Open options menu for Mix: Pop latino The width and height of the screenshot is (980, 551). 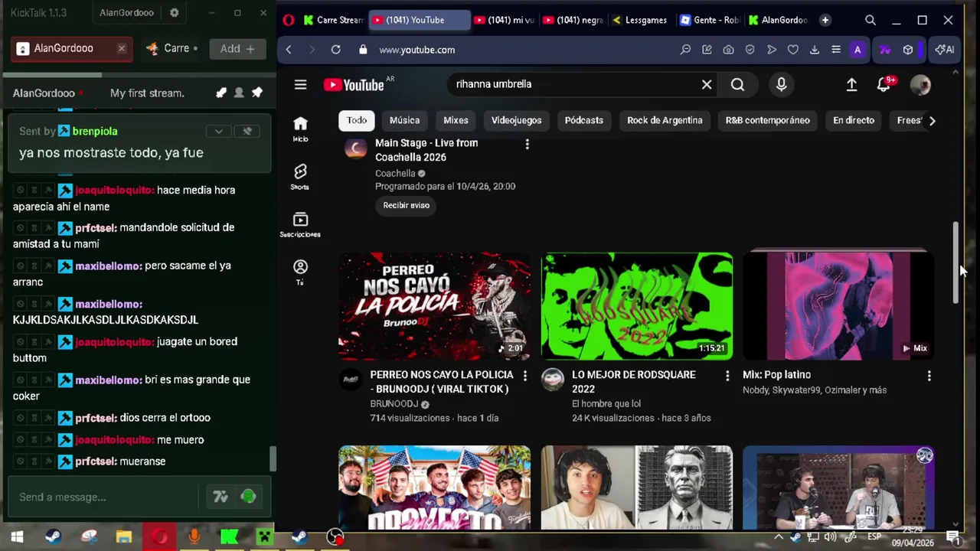click(929, 376)
